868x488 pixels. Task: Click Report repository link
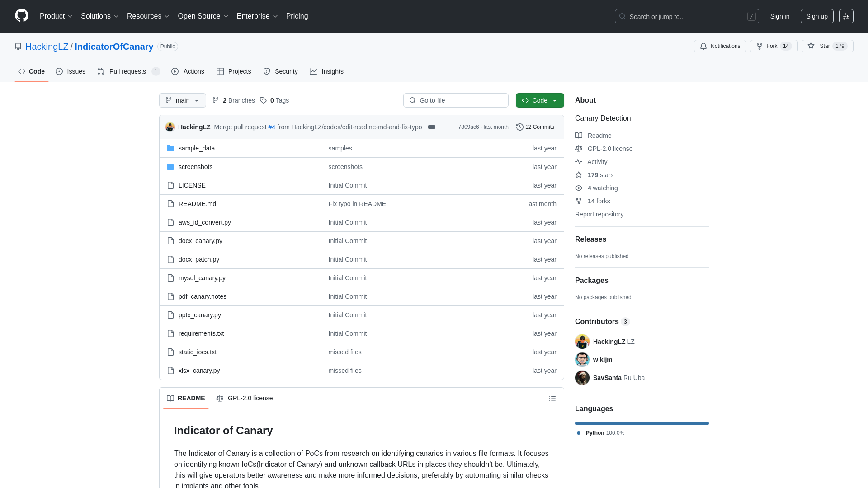pos(599,214)
